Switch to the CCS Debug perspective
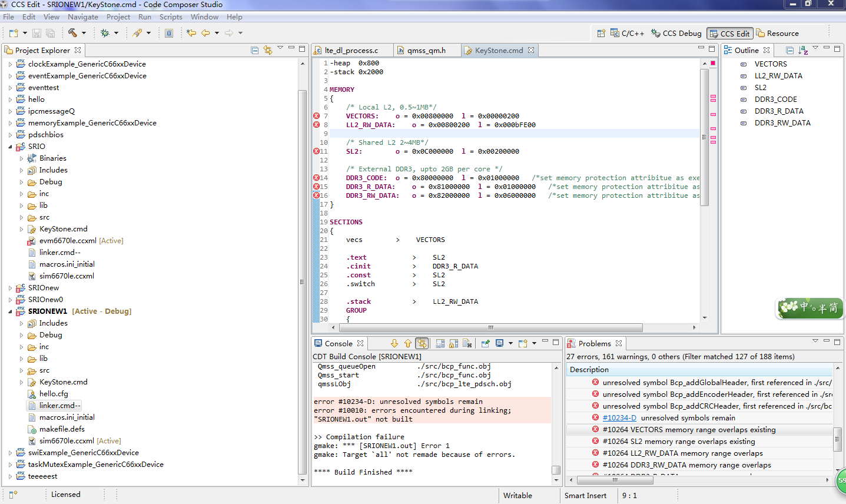Image resolution: width=846 pixels, height=504 pixels. [x=676, y=34]
